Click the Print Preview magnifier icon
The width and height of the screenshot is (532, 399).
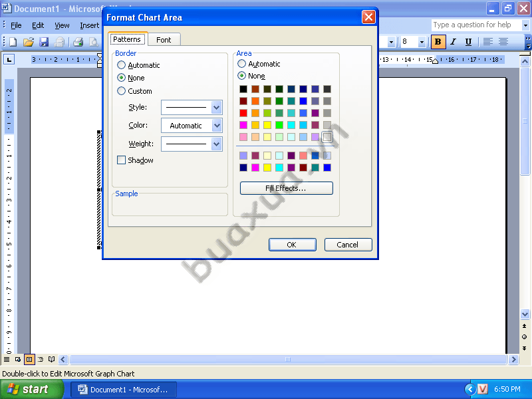pyautogui.click(x=93, y=42)
